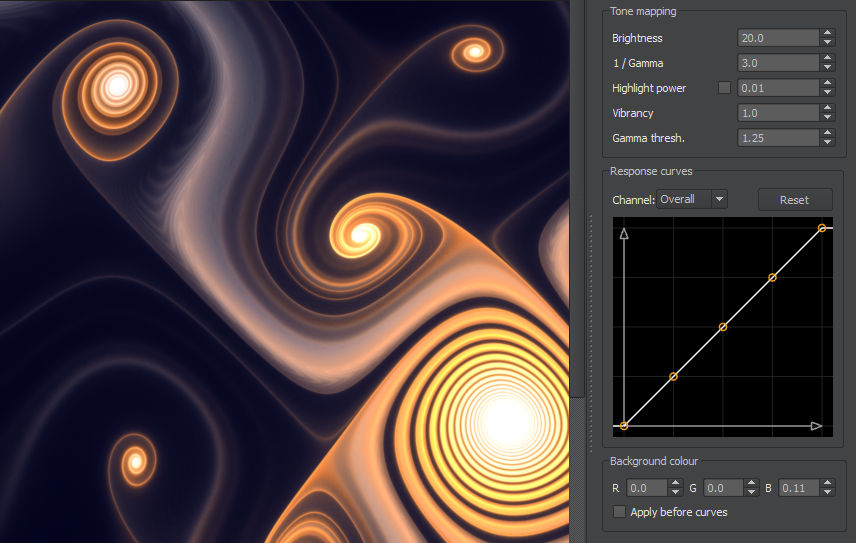Click the Highlight power value field
Viewport: 856px width, 543px height.
pyautogui.click(x=778, y=88)
